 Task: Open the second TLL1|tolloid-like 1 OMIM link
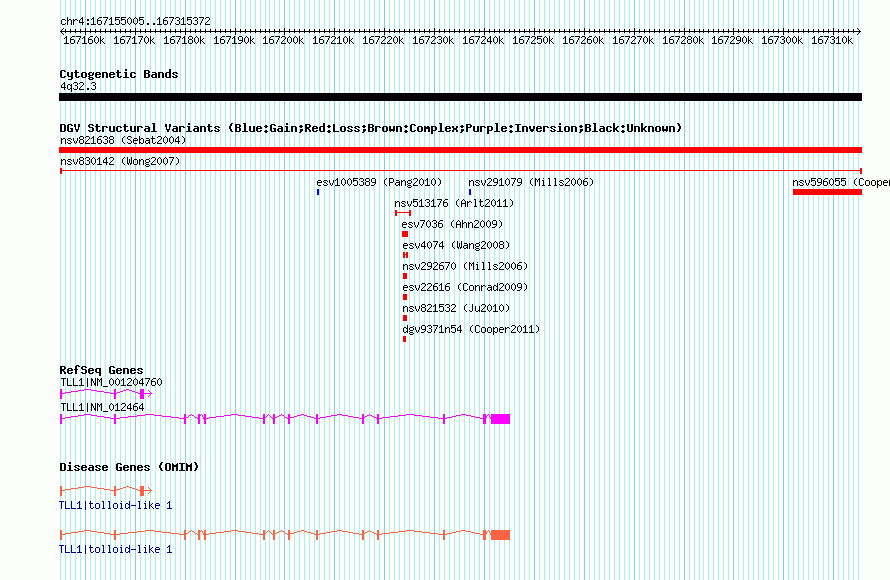tap(116, 549)
